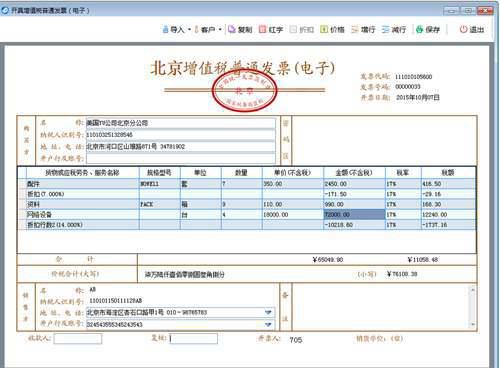Select the 折扣行数2(14.000%) row cell

pos(82,225)
